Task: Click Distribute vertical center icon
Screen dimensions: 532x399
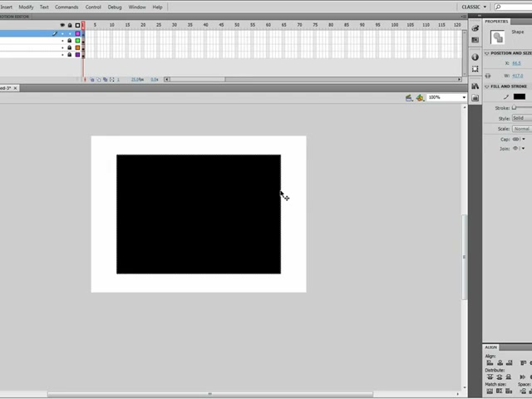Action: pos(500,377)
